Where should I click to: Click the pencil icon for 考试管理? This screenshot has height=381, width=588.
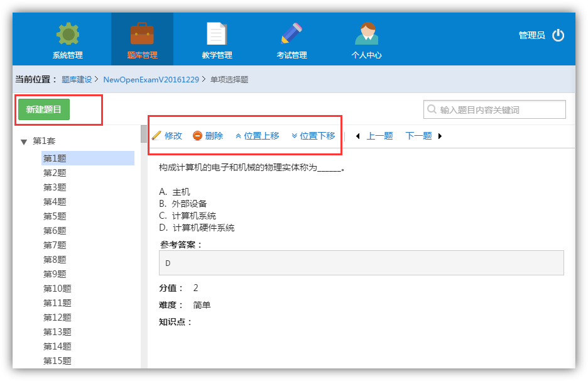tap(291, 33)
